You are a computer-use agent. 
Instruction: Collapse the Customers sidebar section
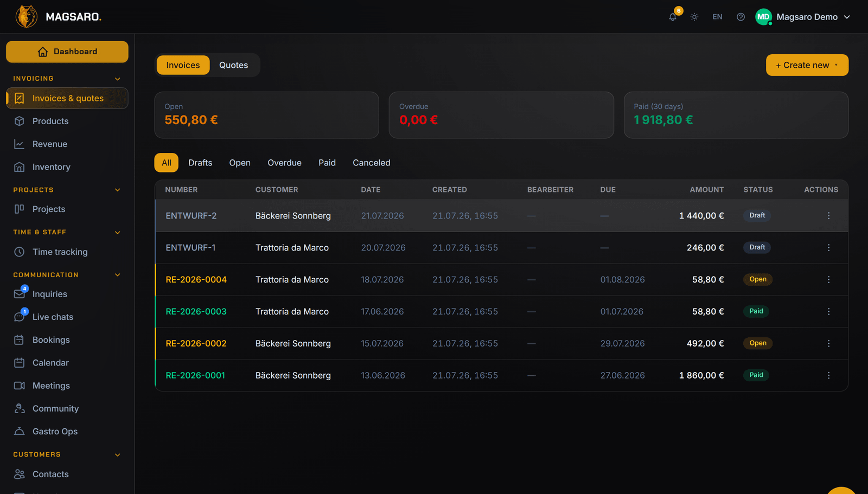[118, 454]
